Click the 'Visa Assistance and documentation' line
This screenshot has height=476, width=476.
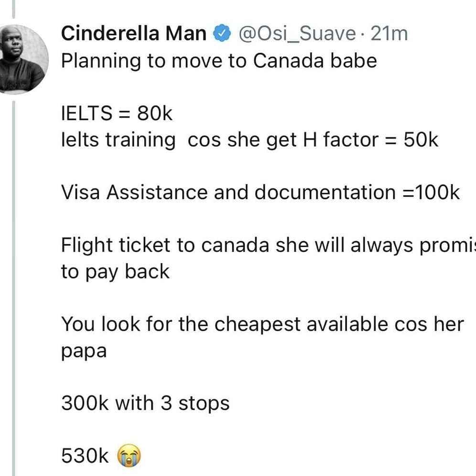[x=260, y=193]
